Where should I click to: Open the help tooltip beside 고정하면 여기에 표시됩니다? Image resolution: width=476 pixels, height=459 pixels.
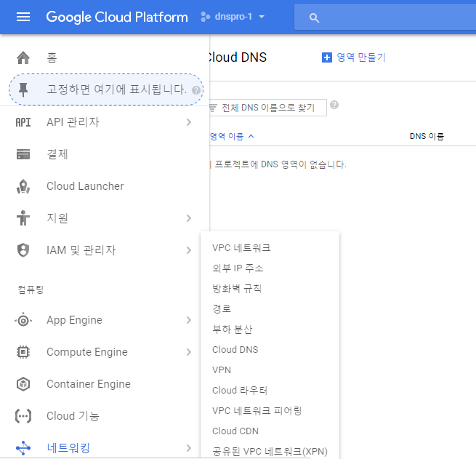coord(196,90)
